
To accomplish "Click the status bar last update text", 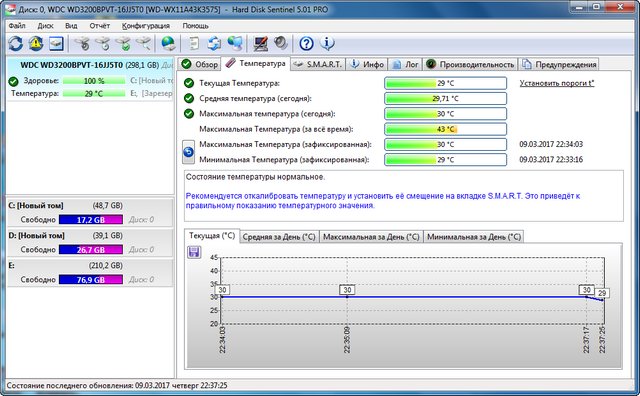I will click(x=117, y=385).
